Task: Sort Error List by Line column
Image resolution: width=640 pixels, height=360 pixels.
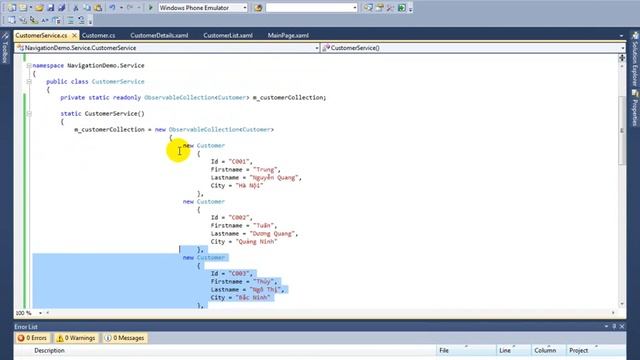Action: coord(513,351)
